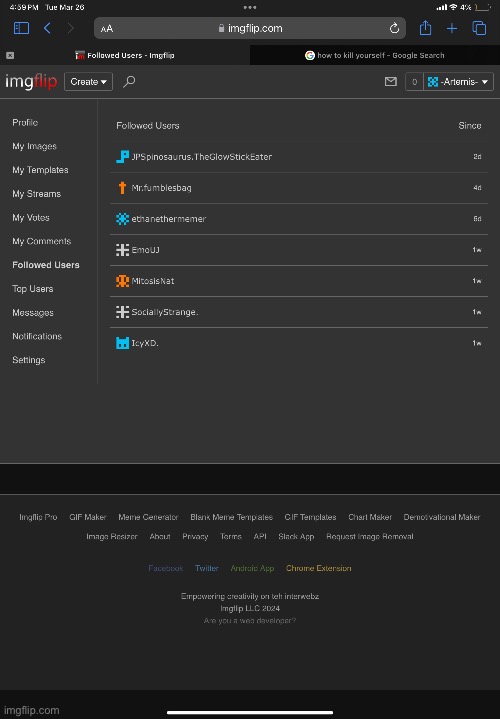Reload the imgflip.com page
The image size is (500, 719).
pos(394,28)
